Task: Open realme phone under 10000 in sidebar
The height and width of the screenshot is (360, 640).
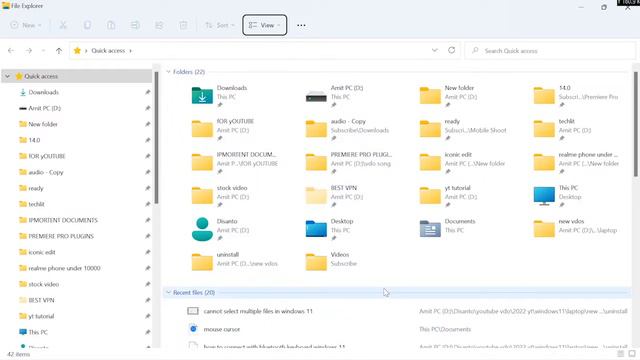Action: (64, 268)
